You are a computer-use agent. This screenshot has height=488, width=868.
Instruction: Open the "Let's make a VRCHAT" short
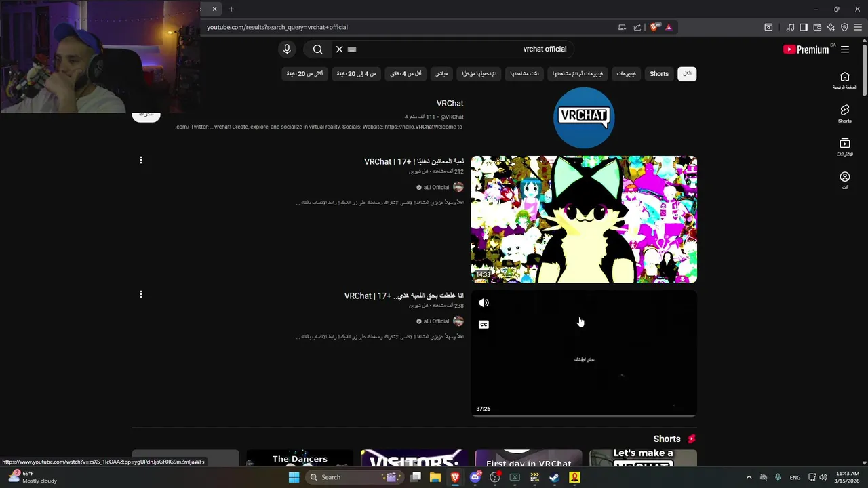click(x=643, y=458)
